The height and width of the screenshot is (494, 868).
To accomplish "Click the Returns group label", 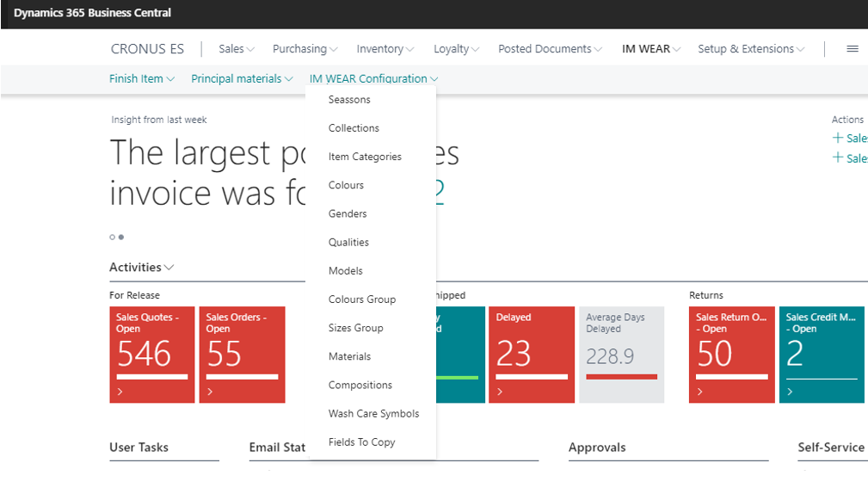I will coord(705,295).
